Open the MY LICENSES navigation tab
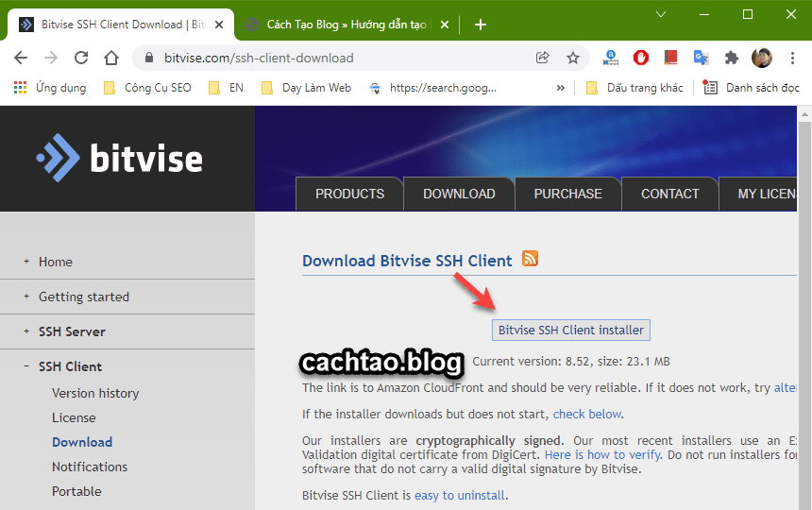This screenshot has width=812, height=510. click(759, 194)
